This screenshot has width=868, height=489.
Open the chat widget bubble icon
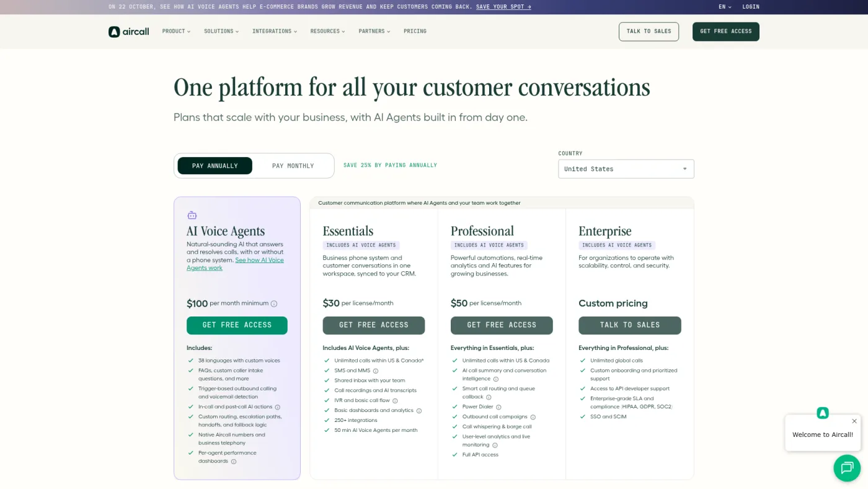tap(846, 468)
